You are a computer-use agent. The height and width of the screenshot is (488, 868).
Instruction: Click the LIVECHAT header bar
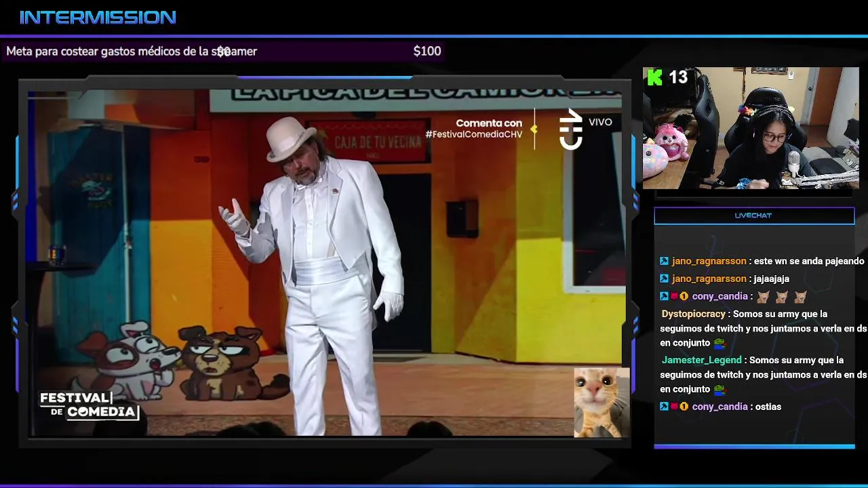pos(754,216)
